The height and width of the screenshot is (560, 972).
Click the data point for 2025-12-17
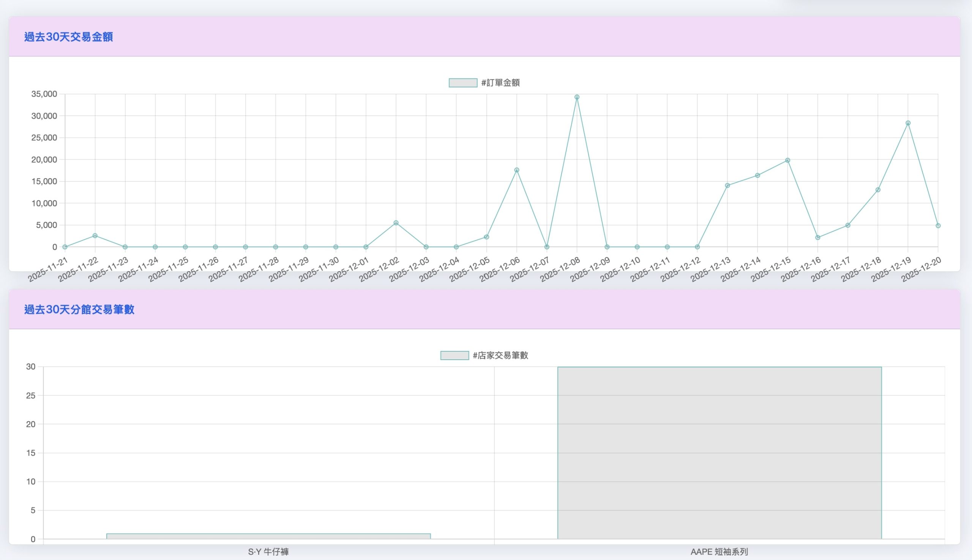(848, 225)
